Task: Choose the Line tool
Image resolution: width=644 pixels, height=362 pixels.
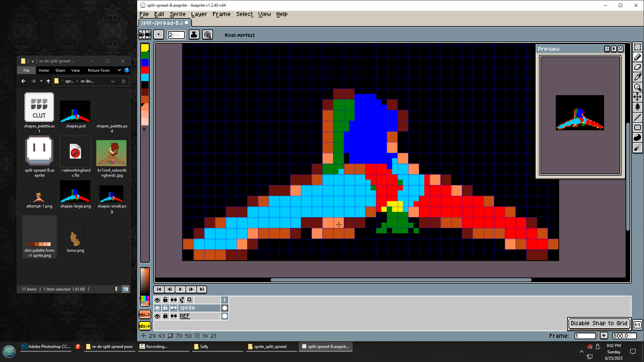Action: [637, 117]
